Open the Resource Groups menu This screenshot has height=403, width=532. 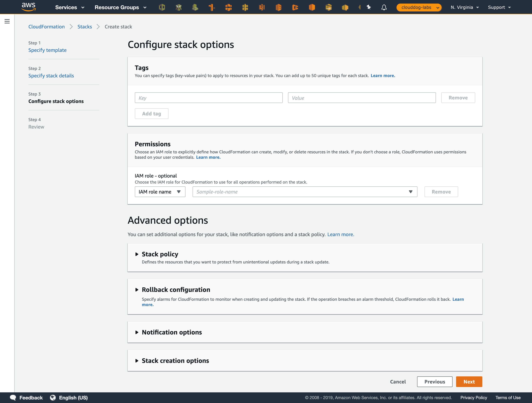click(120, 7)
